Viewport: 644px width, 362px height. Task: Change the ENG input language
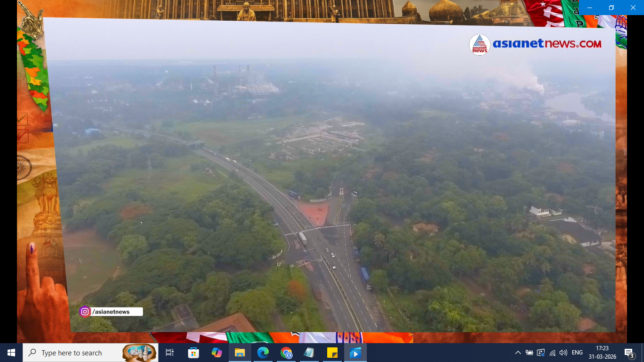577,353
